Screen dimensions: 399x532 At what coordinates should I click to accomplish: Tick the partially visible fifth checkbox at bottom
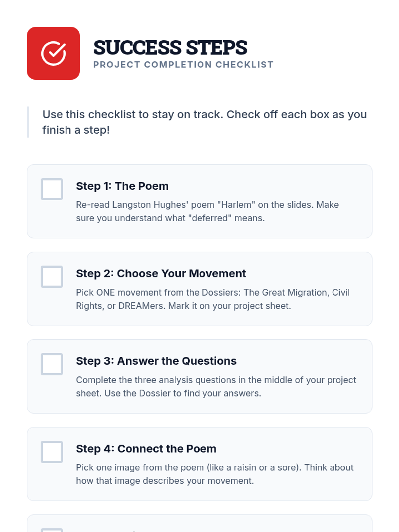pyautogui.click(x=52, y=530)
